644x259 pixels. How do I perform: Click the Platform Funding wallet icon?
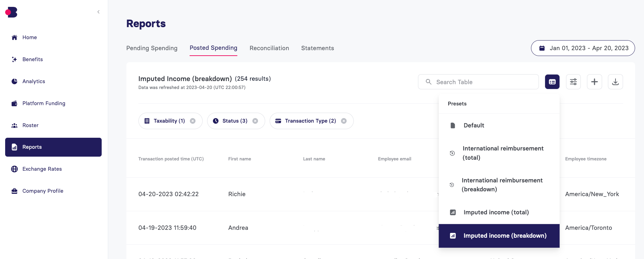click(14, 103)
